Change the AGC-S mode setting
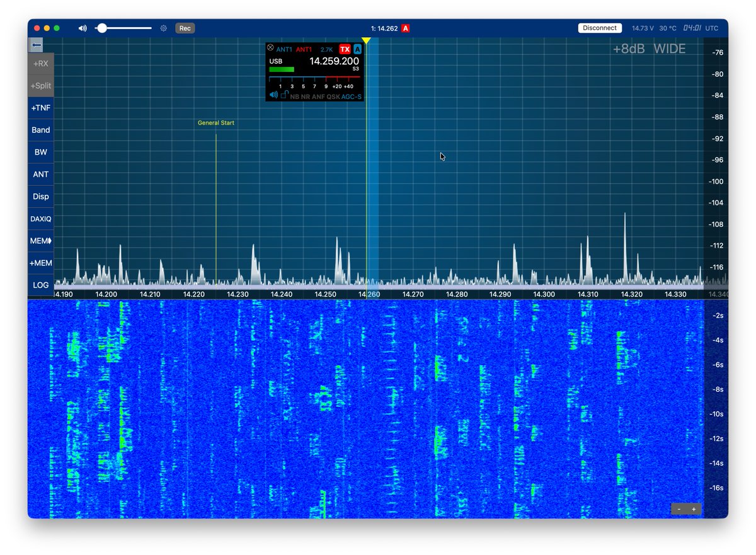Image resolution: width=756 pixels, height=555 pixels. (x=352, y=97)
